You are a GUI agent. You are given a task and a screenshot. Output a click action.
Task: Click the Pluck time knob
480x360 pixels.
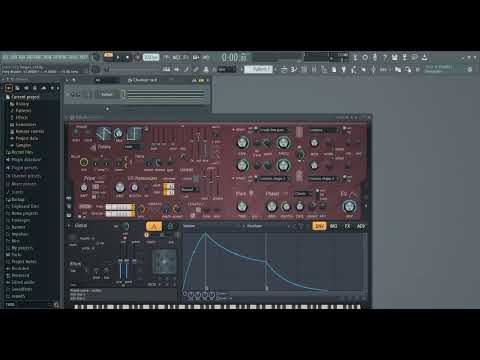(242, 206)
